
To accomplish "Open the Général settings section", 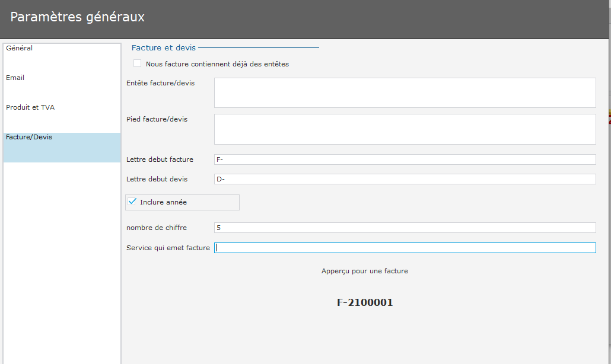I will click(x=20, y=49).
